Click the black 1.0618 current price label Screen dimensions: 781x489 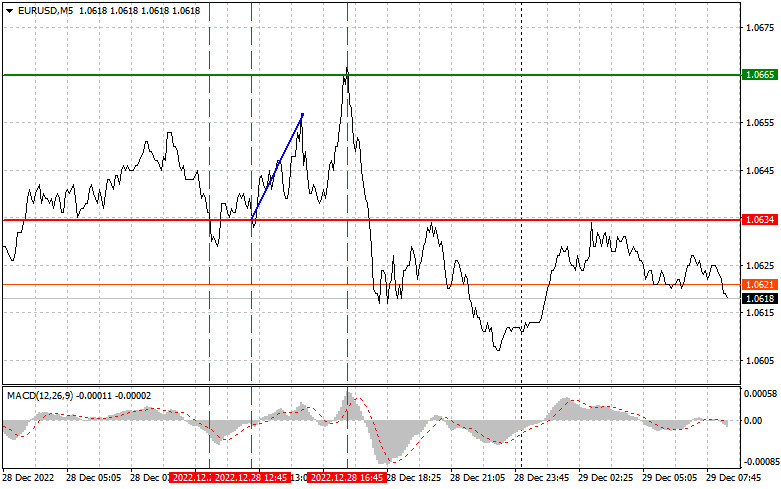pyautogui.click(x=759, y=298)
